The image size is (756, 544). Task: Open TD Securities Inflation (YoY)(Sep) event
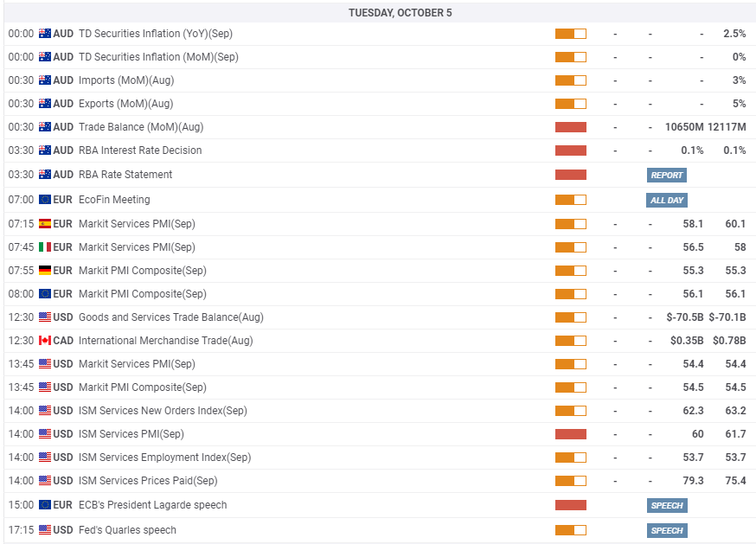[156, 34]
